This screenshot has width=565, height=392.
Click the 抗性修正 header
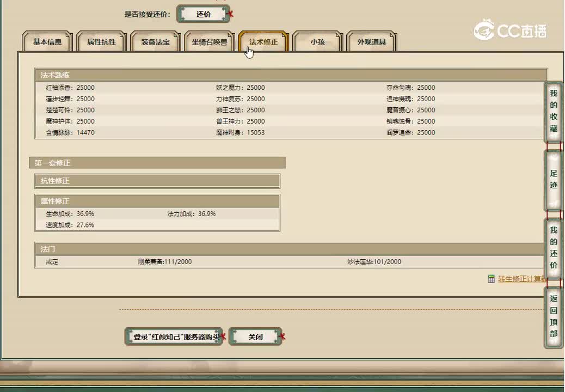coord(157,181)
